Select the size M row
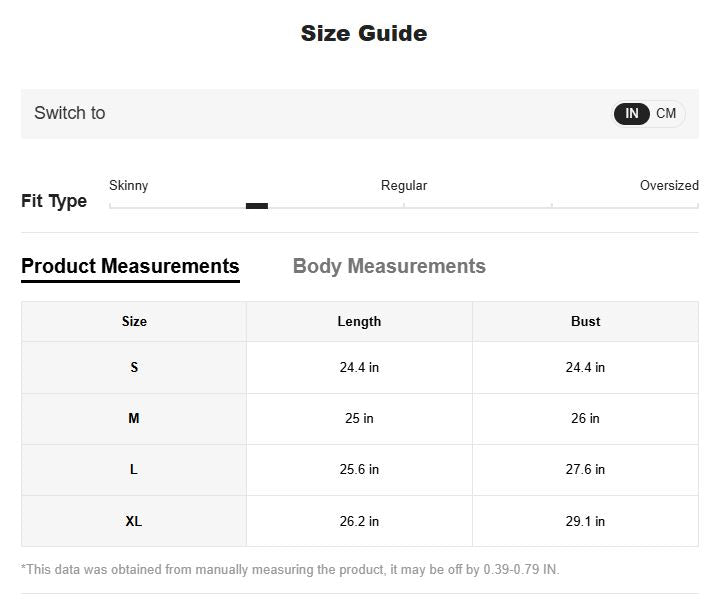This screenshot has width=728, height=604. 134,418
